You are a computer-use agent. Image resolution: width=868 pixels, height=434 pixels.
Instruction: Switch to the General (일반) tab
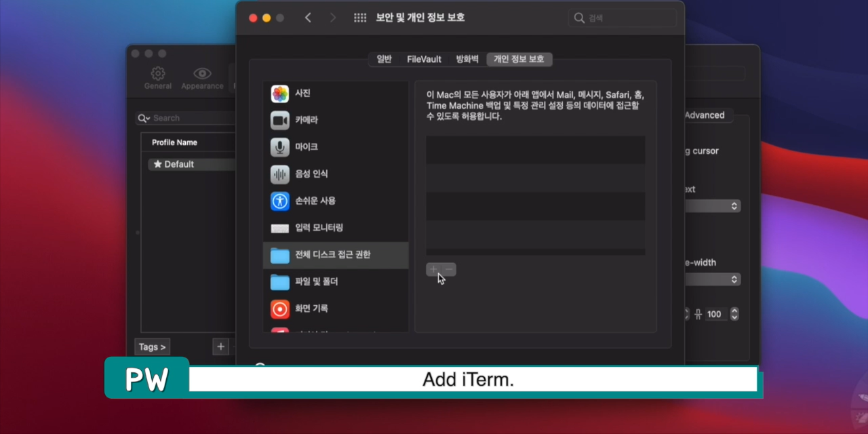[384, 59]
